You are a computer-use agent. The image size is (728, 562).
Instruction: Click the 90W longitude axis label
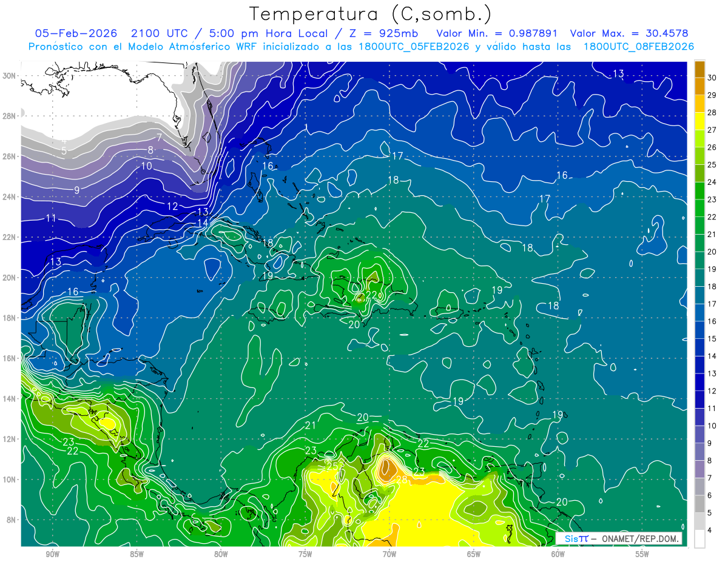tap(52, 554)
